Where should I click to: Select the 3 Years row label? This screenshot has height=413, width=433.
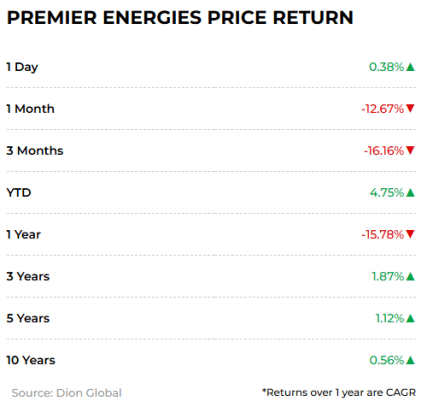coord(28,276)
